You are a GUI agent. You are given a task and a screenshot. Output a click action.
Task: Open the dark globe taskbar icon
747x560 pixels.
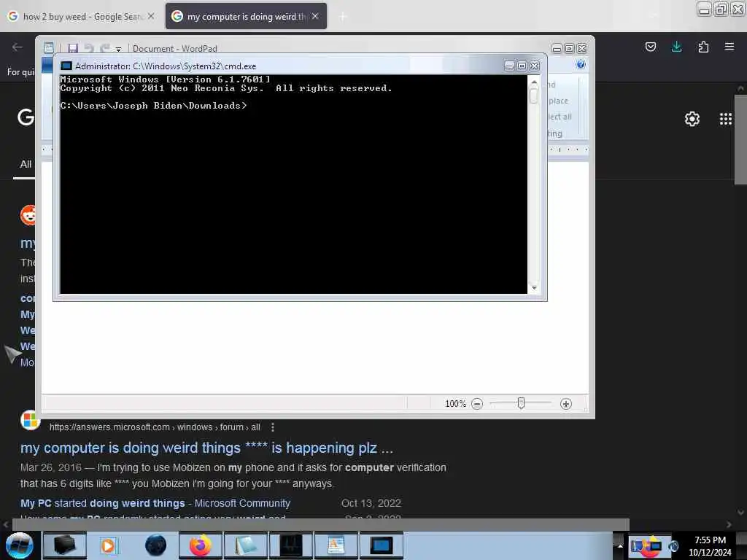click(x=155, y=545)
